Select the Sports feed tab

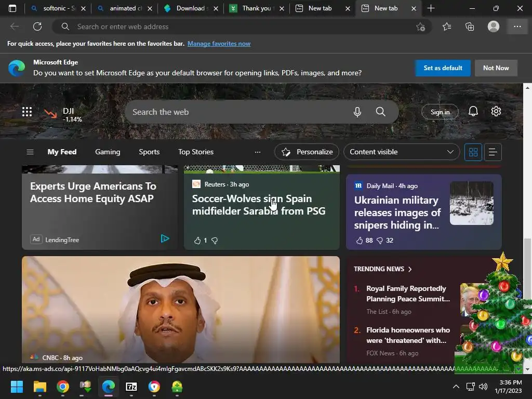pyautogui.click(x=149, y=152)
